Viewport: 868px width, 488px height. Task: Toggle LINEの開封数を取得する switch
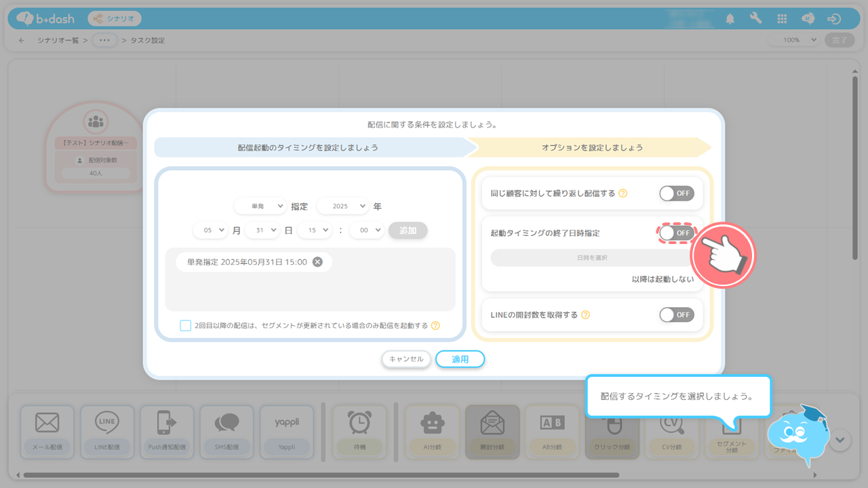point(677,314)
